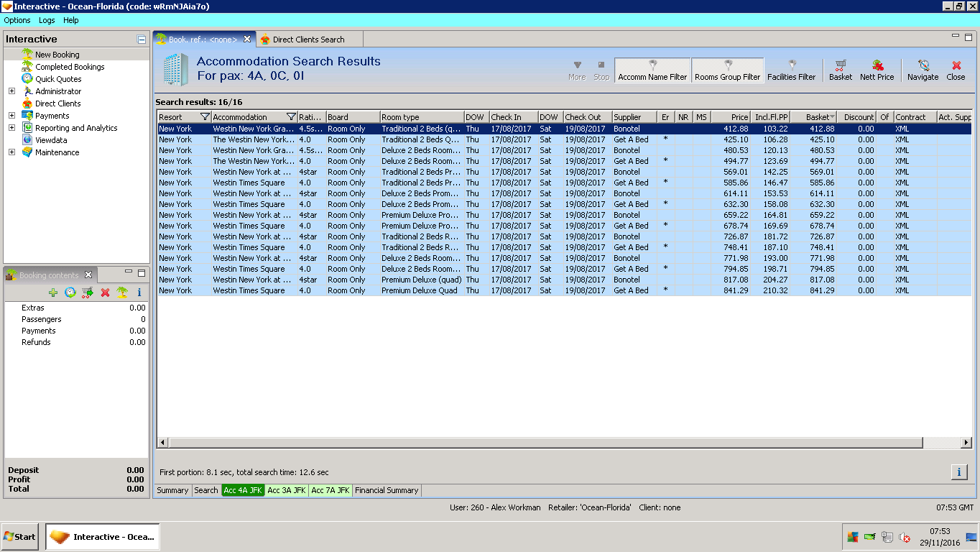The width and height of the screenshot is (980, 552).
Task: Click the green network card tray icon
Action: pyautogui.click(x=870, y=537)
